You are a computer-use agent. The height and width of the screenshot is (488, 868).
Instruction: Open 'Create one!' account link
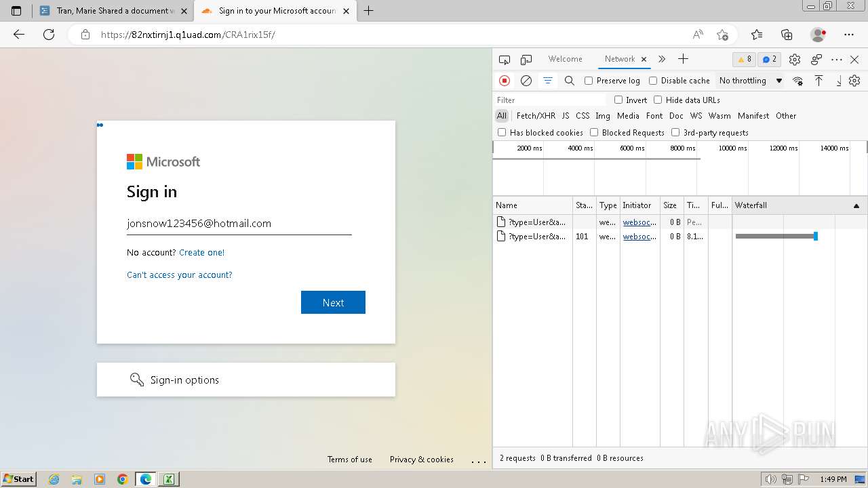tap(201, 252)
